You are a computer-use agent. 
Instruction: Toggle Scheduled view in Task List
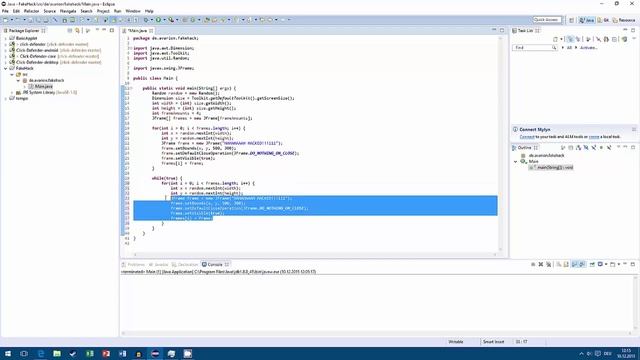578,40
